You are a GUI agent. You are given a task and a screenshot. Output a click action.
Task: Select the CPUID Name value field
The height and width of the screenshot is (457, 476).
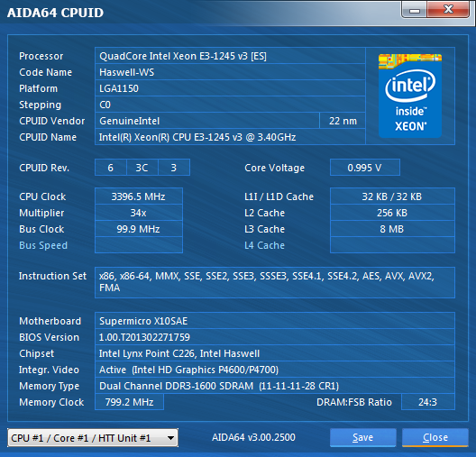tap(230, 137)
